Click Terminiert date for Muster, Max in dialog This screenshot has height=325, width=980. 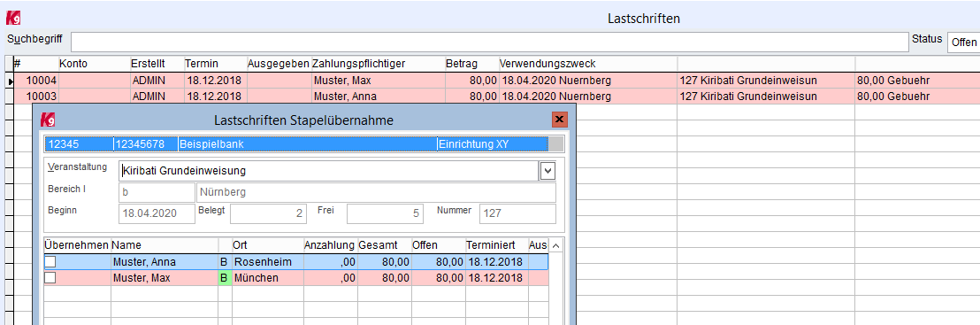point(495,277)
